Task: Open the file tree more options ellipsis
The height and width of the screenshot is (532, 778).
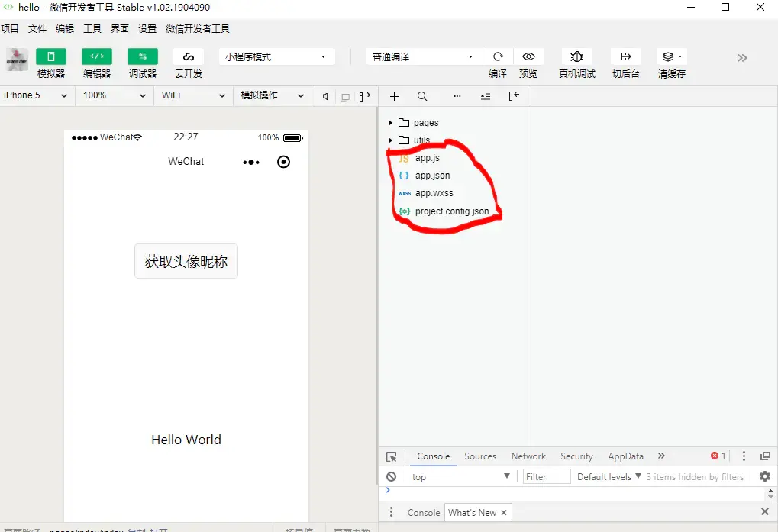Action: pyautogui.click(x=457, y=96)
